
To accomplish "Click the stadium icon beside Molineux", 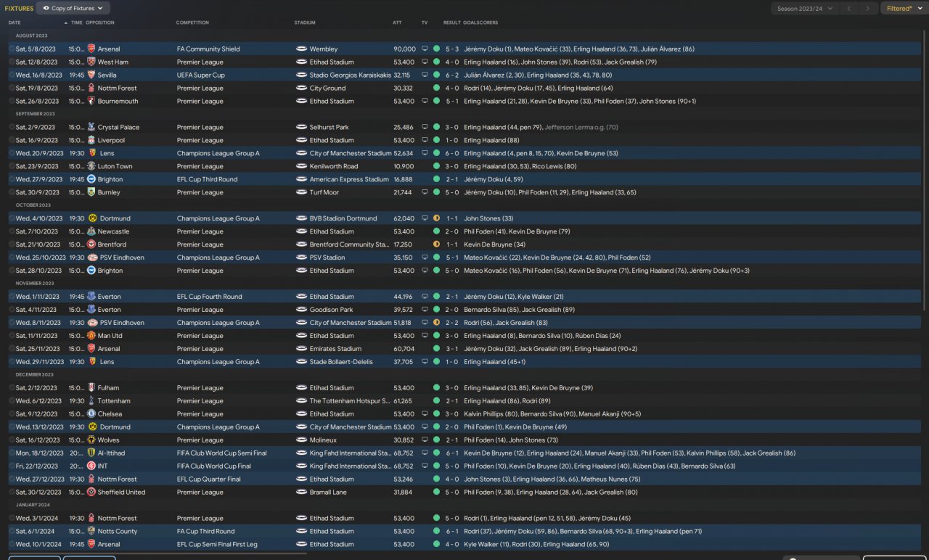I will [x=302, y=440].
